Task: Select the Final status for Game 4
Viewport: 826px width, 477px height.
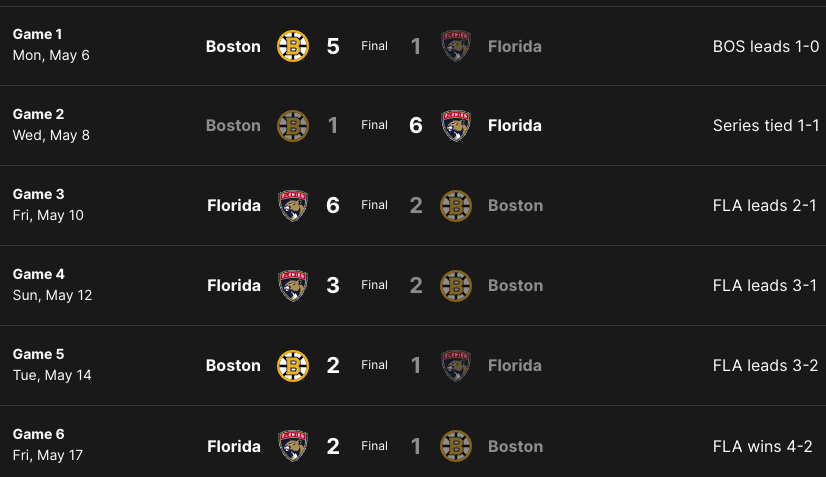Action: [374, 286]
